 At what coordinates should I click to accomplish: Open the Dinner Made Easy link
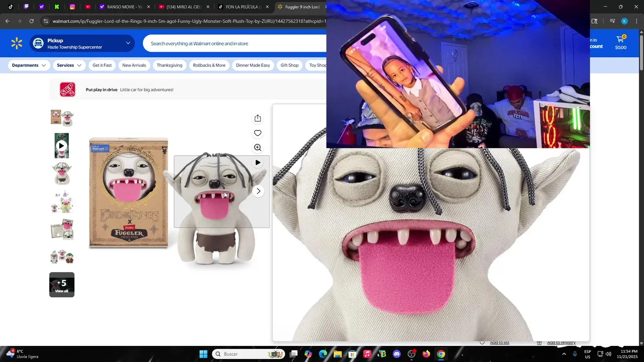(x=253, y=65)
